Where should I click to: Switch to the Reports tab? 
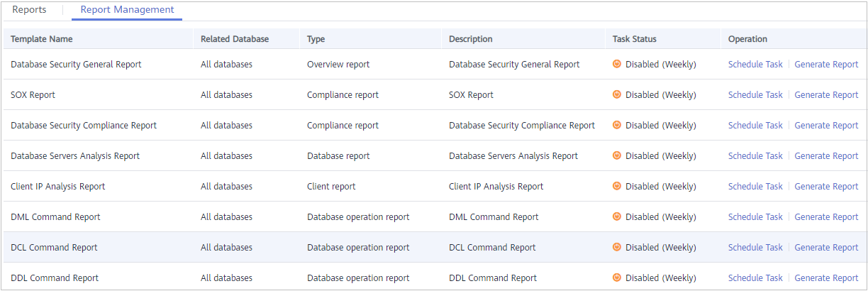click(x=29, y=10)
